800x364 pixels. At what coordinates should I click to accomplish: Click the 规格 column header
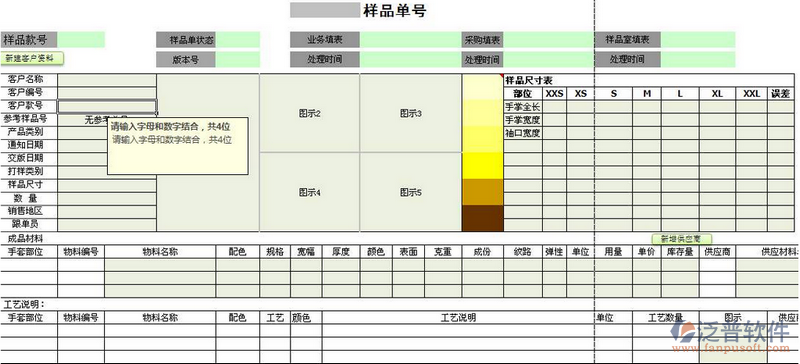pyautogui.click(x=275, y=251)
